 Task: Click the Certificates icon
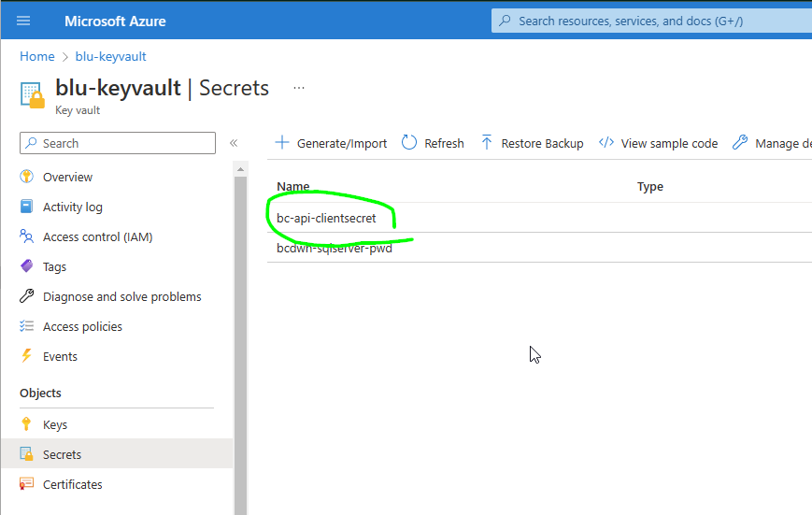pyautogui.click(x=26, y=484)
